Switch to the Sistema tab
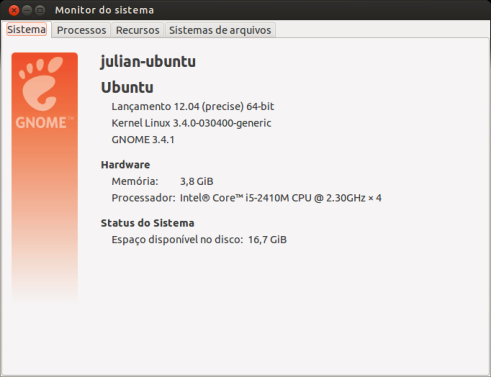 click(x=27, y=30)
